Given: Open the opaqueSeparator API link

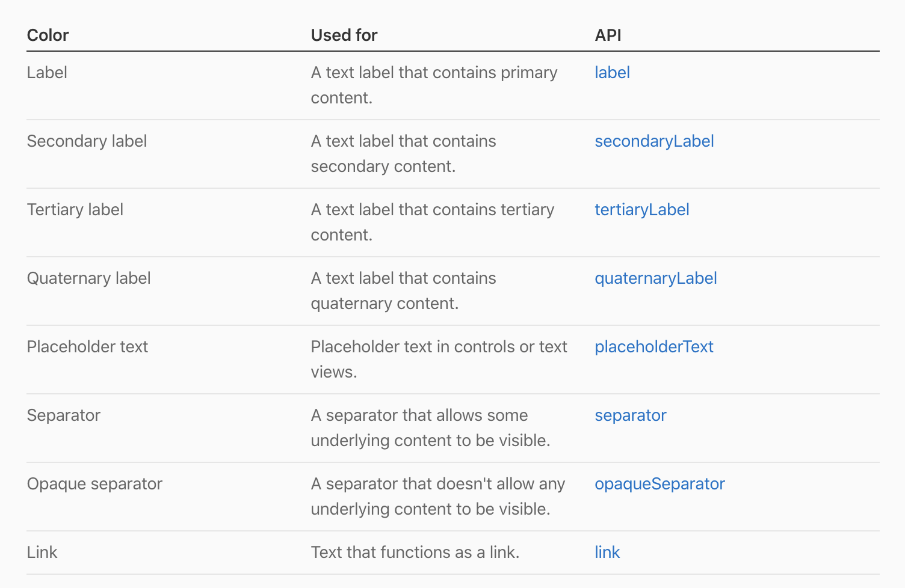Looking at the screenshot, I should click(x=659, y=484).
